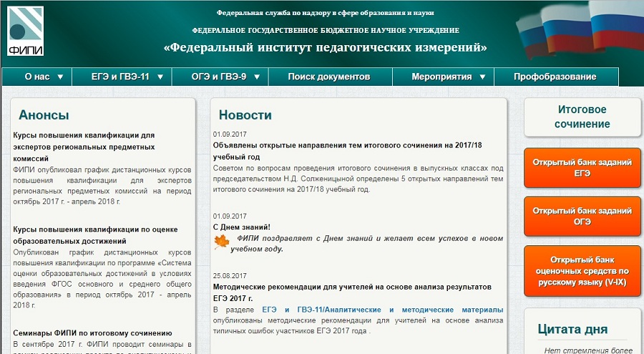Open Открытый банк заданий ОГЭ
This screenshot has height=354, width=644.
(582, 216)
